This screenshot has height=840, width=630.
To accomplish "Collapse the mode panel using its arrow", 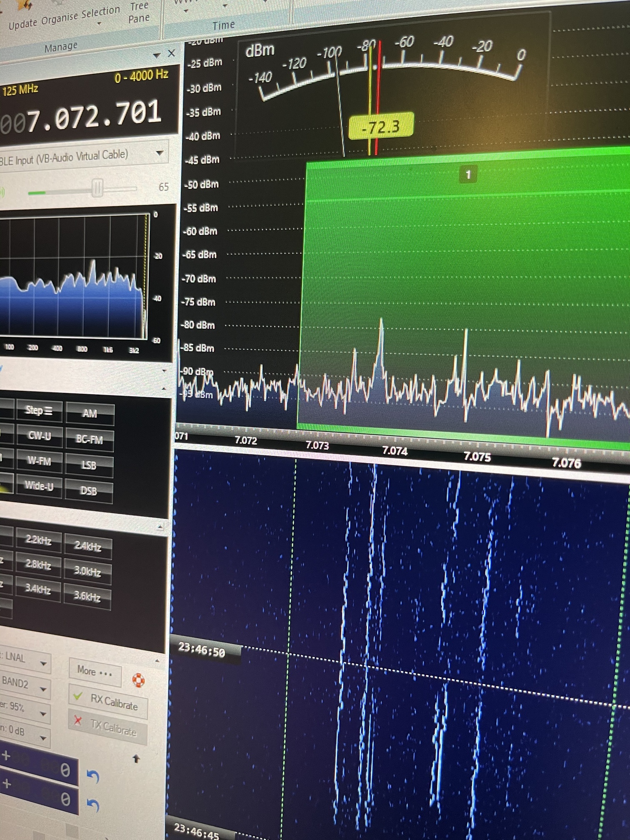I will (x=164, y=389).
